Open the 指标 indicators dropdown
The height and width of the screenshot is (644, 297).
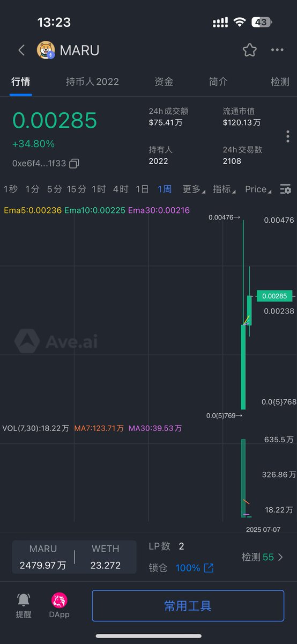[x=225, y=189]
